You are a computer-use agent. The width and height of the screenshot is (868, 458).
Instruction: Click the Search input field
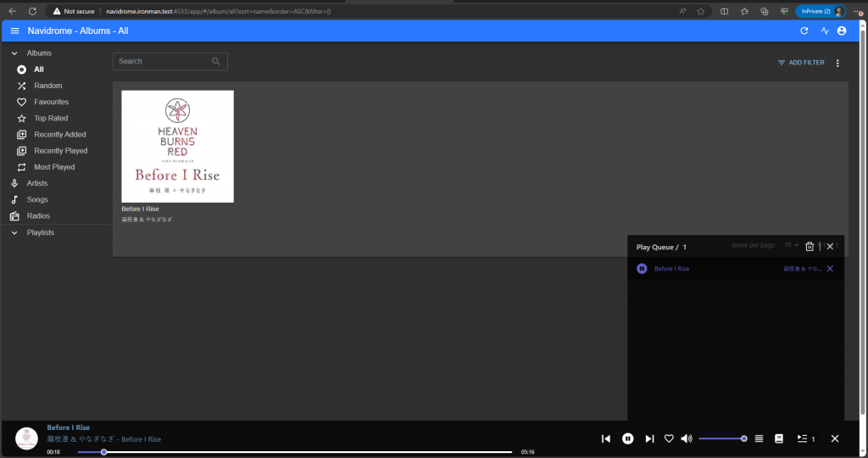pos(170,61)
